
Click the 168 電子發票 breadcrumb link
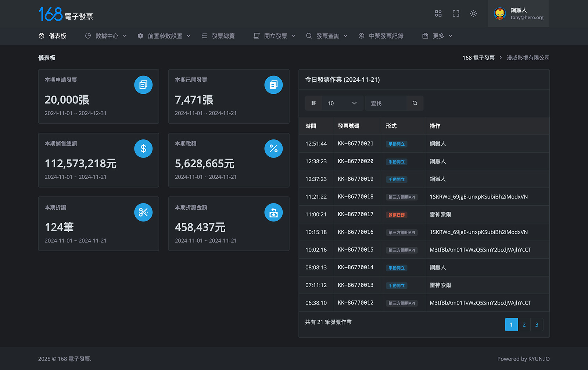478,58
